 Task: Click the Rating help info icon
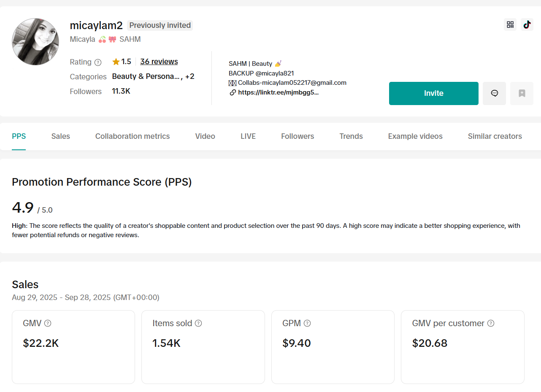point(98,62)
